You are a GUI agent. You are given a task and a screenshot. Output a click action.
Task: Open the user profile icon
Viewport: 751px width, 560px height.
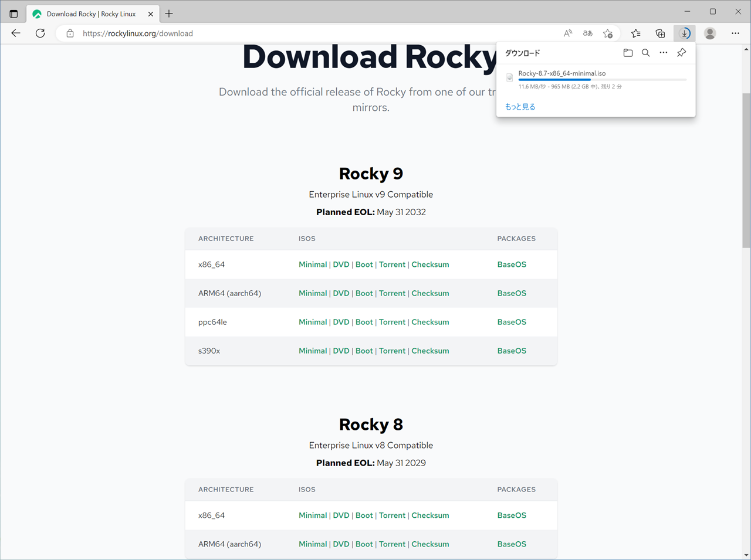pos(710,33)
